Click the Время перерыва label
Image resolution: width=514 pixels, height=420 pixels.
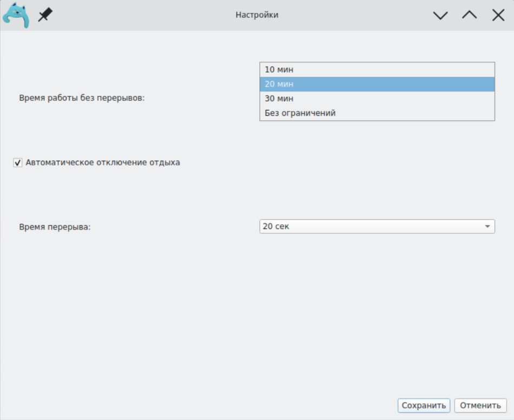pos(55,227)
